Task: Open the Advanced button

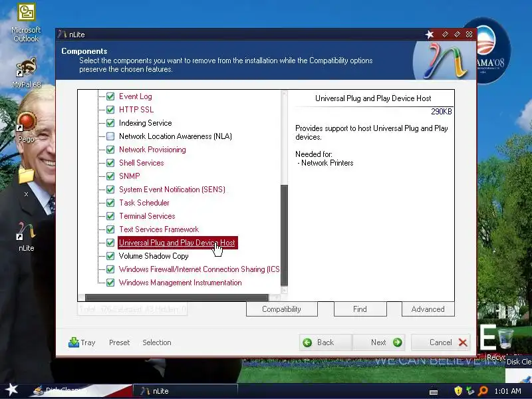Action: pos(428,309)
